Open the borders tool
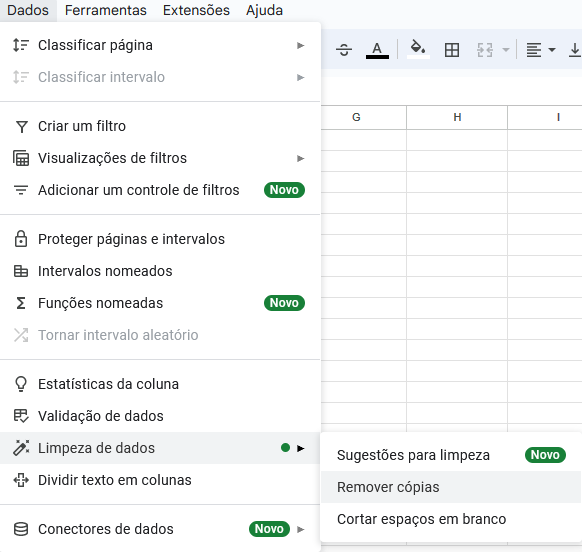This screenshot has height=552, width=582. tap(452, 50)
